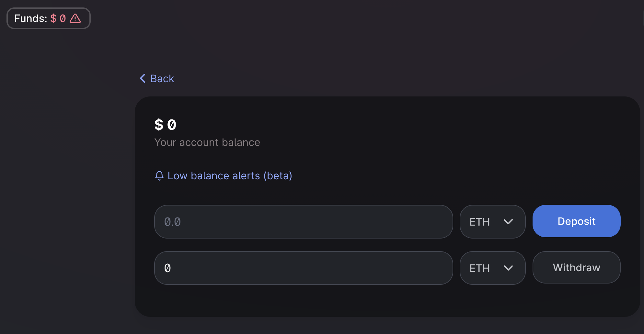Screen dimensions: 644x334
Task: Expand the deposit ETH currency dropdown
Action: pos(492,222)
